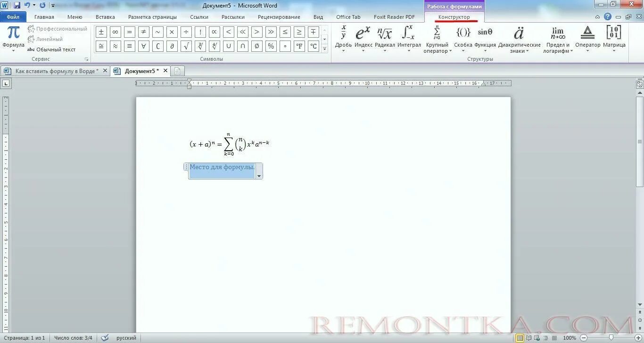Insert the proportional-to symbol
The width and height of the screenshot is (644, 343).
tap(214, 32)
